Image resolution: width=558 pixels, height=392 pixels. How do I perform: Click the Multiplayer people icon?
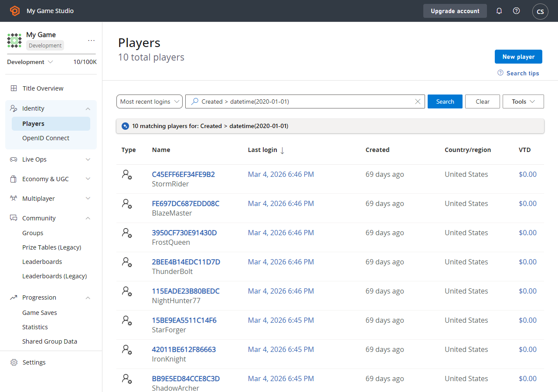pyautogui.click(x=14, y=199)
